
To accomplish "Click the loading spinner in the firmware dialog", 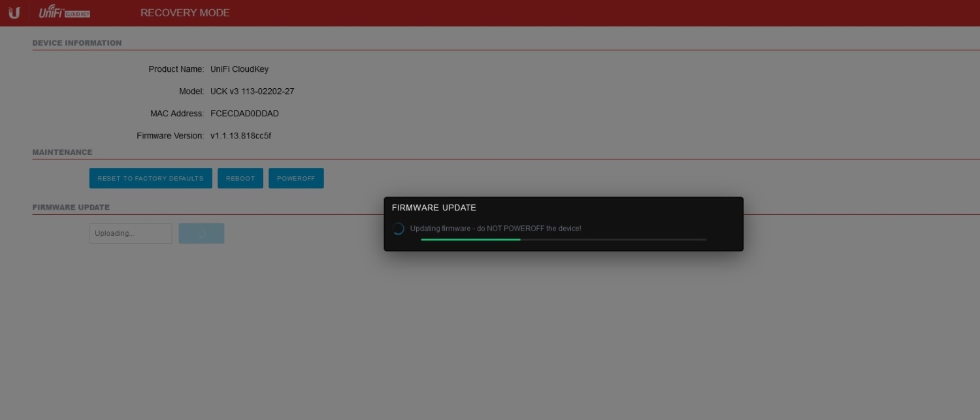I will coord(398,229).
